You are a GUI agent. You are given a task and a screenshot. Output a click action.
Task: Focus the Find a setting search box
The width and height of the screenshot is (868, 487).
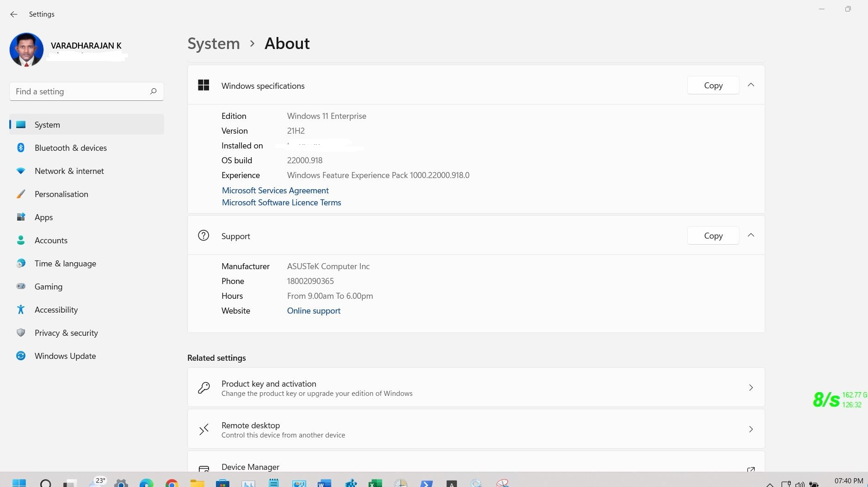(x=86, y=92)
